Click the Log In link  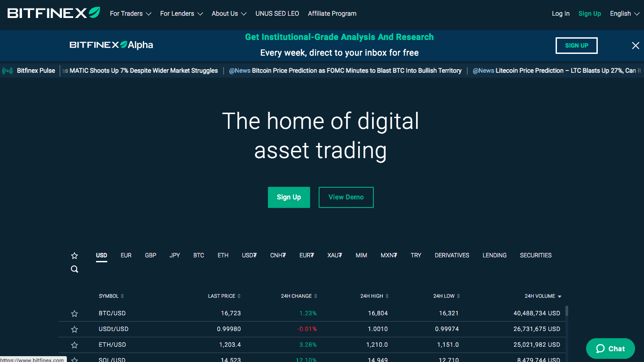click(561, 13)
